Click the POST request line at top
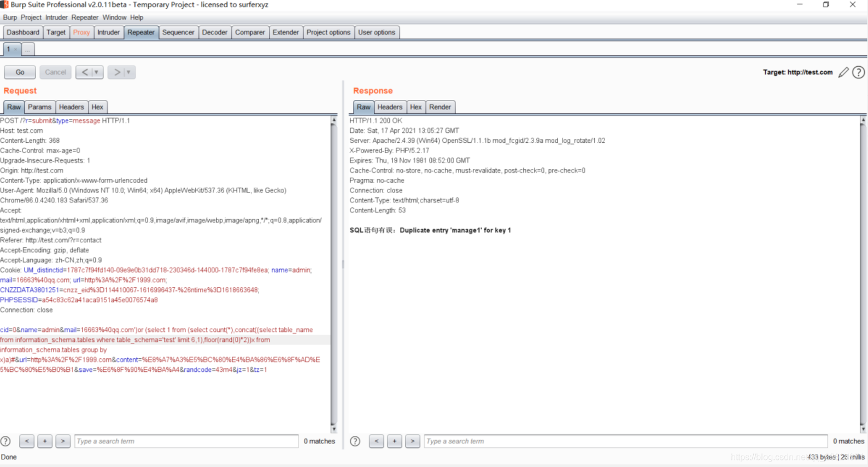The width and height of the screenshot is (868, 467). tap(65, 121)
